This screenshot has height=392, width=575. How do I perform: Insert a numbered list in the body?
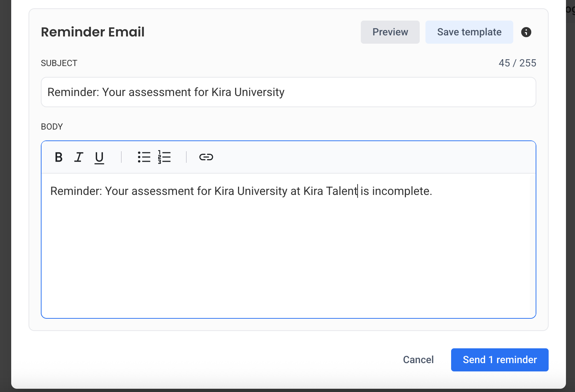[164, 157]
